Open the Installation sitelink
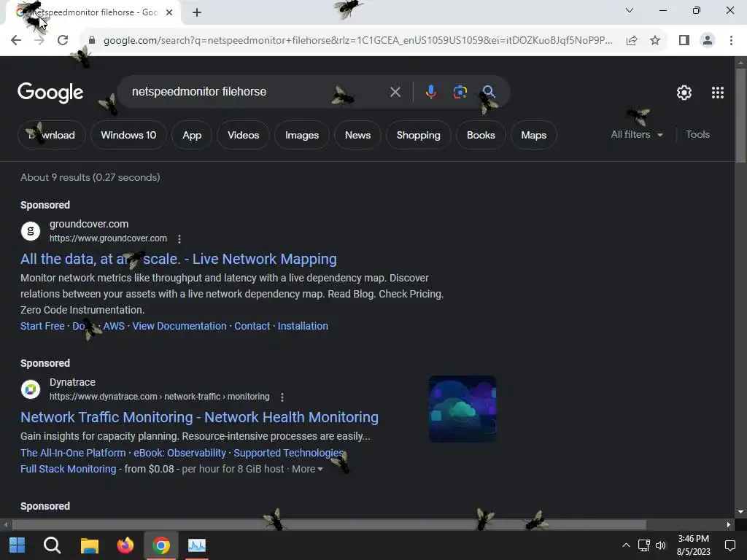This screenshot has height=560, width=747. [303, 326]
